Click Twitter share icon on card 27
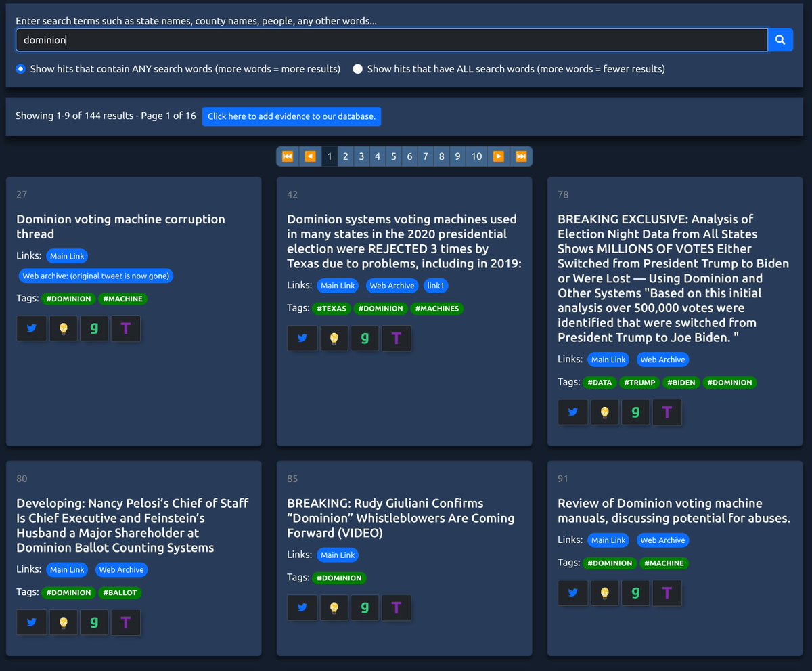 [31, 329]
